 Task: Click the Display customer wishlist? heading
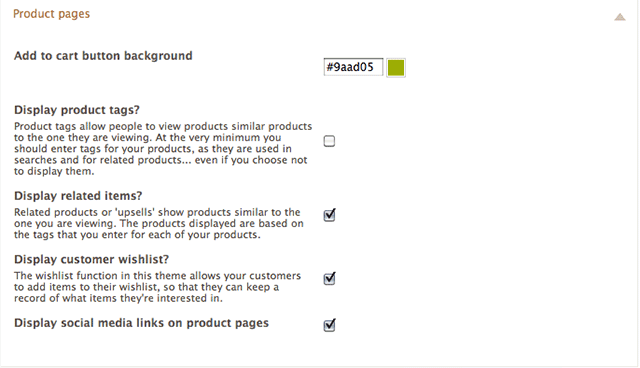[91, 259]
